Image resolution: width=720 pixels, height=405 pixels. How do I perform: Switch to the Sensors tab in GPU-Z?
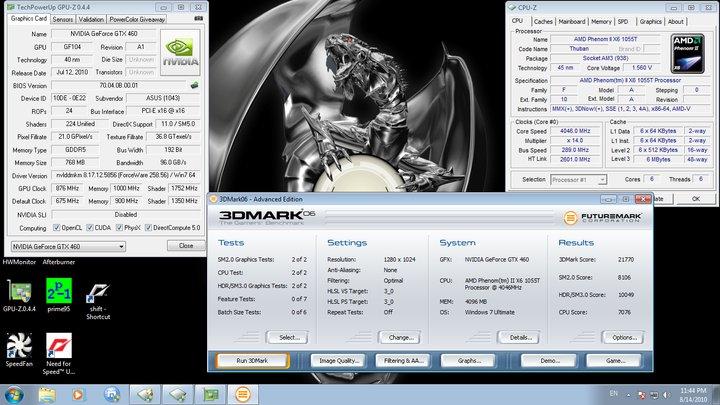pos(63,19)
